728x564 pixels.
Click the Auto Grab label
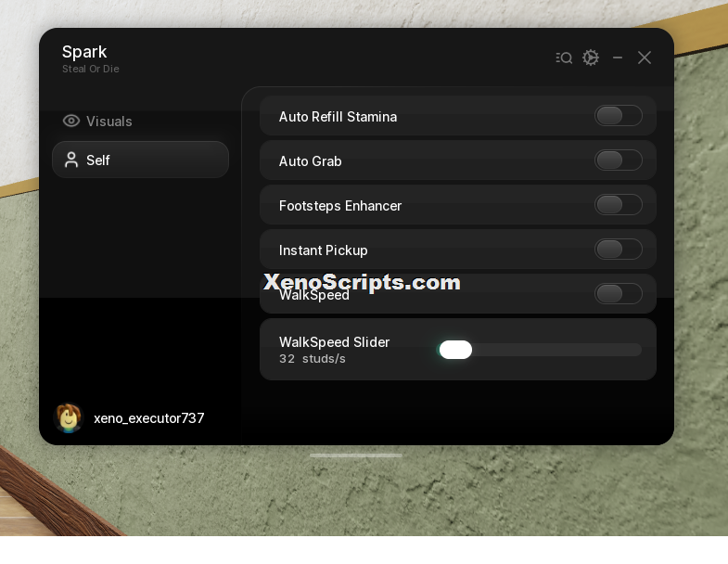pyautogui.click(x=310, y=161)
